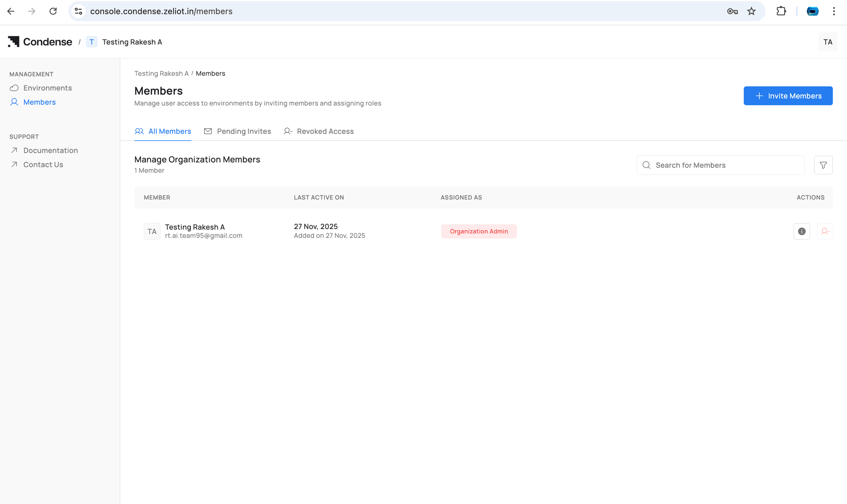The width and height of the screenshot is (847, 504).
Task: Switch to the Revoked Access tab
Action: [x=319, y=131]
